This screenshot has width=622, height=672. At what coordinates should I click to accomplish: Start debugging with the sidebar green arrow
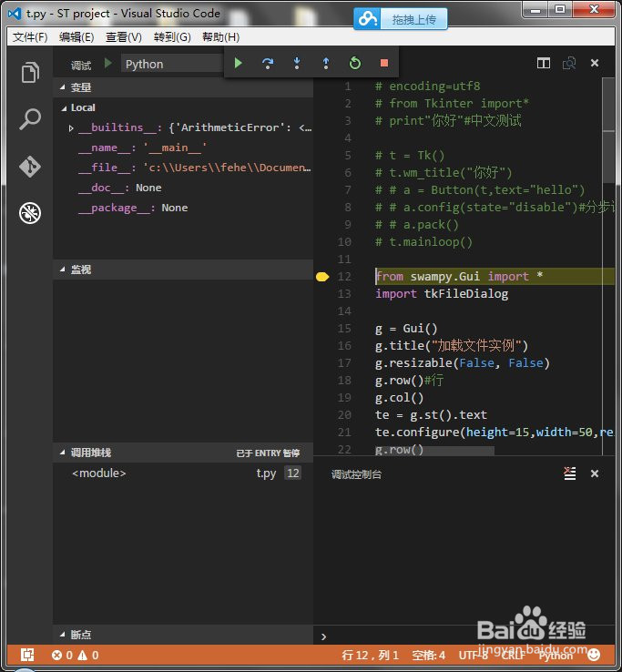click(x=108, y=64)
